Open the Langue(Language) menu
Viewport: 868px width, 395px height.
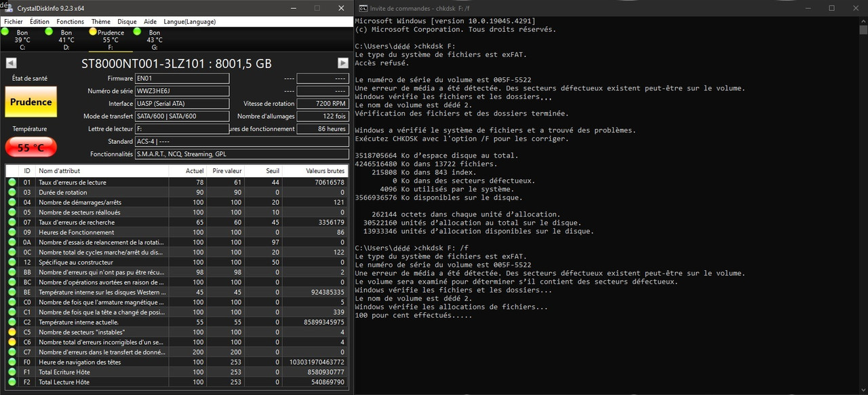[x=189, y=22]
